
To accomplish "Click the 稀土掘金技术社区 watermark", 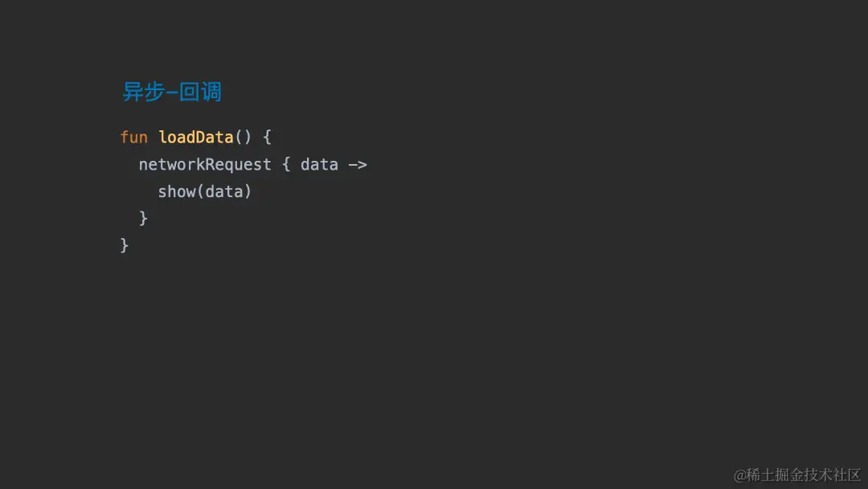I will pyautogui.click(x=805, y=475).
